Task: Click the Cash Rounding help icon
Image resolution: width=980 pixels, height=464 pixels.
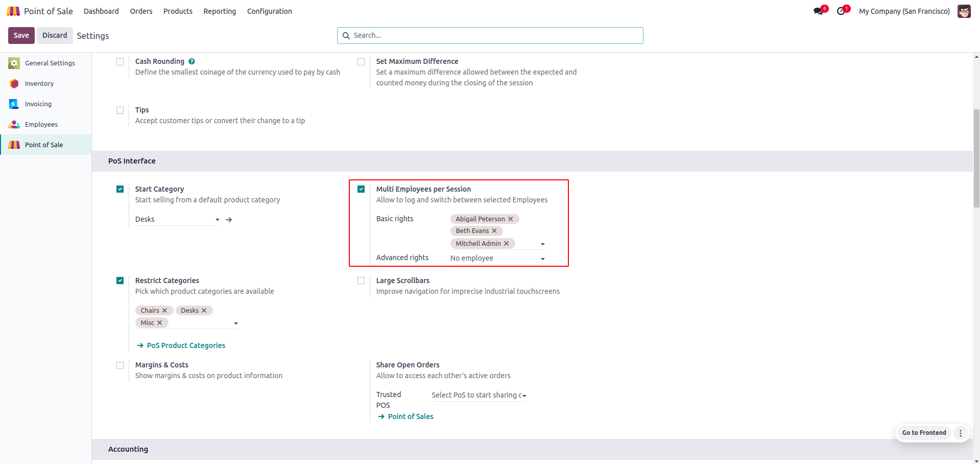Action: pos(192,61)
